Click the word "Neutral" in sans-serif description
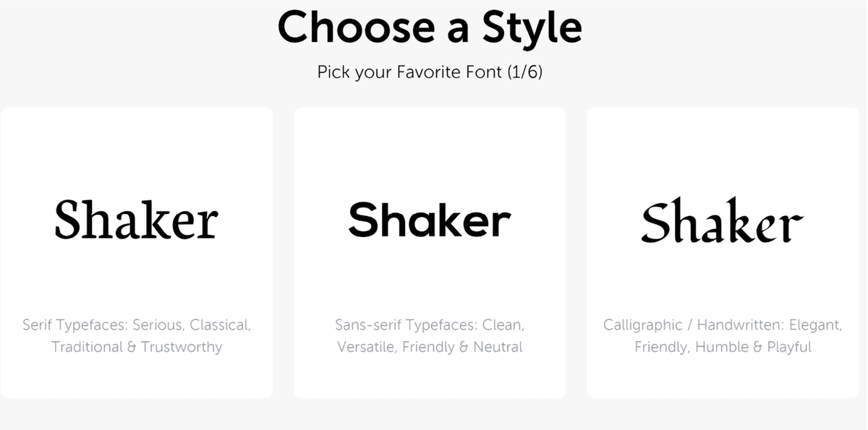Screen dimensions: 868x430 pos(498,347)
